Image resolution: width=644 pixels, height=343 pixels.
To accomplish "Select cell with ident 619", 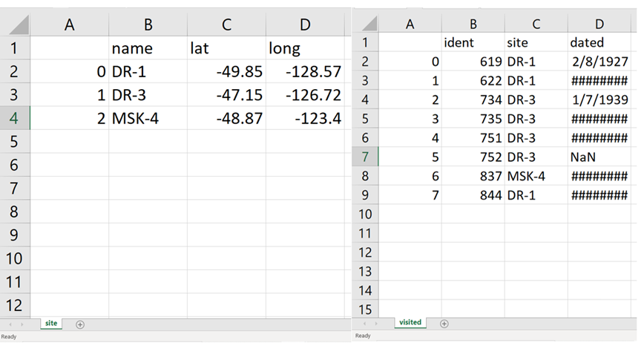I will tap(473, 62).
